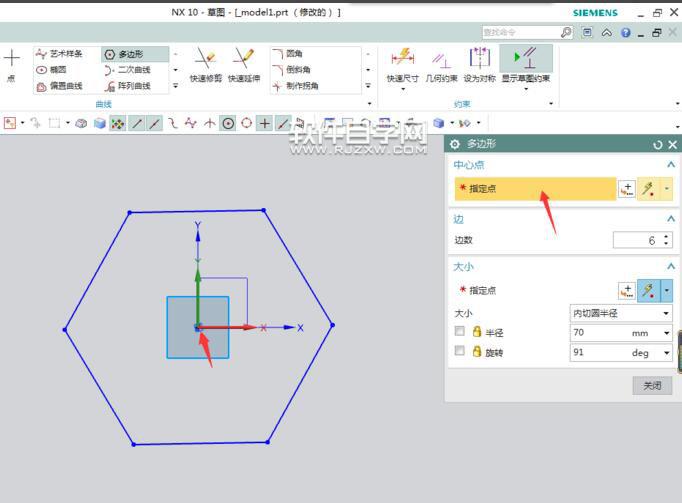Click the 快速修剪 quick trim tool
682x503 pixels.
(x=205, y=64)
